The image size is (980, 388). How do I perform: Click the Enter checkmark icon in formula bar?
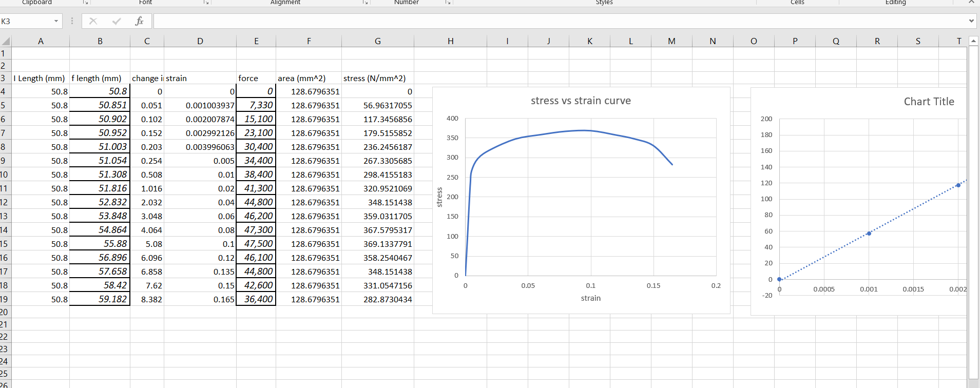coord(117,21)
